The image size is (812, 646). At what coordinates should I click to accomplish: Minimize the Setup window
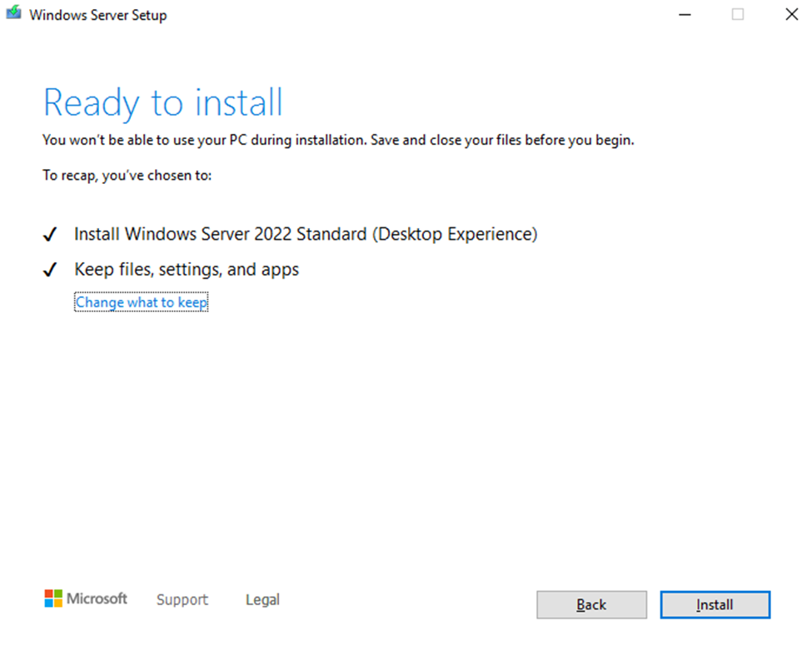685,14
